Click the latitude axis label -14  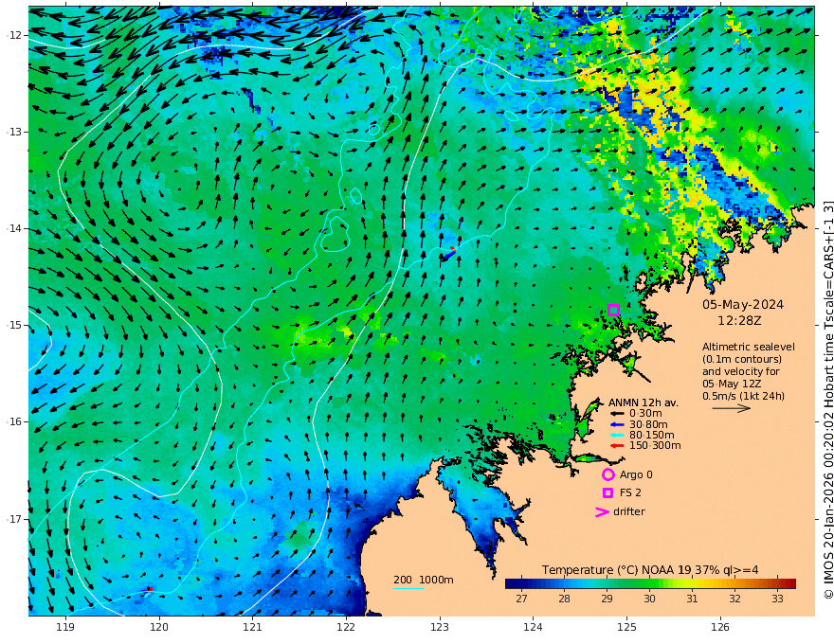click(x=15, y=228)
